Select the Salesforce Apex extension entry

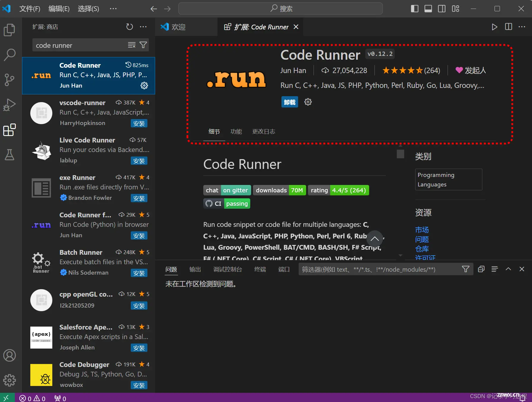(x=89, y=337)
